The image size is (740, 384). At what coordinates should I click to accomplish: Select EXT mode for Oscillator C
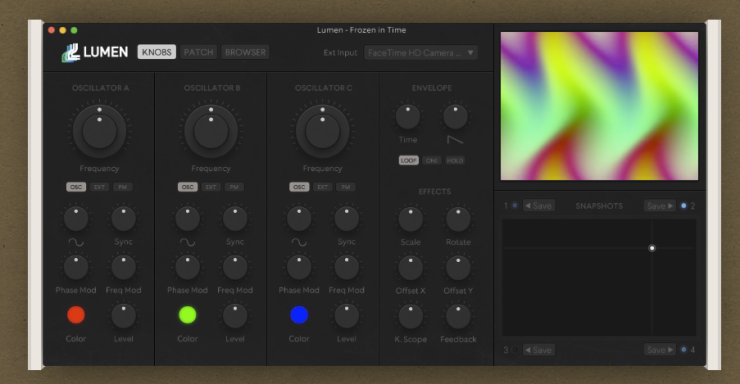pos(322,187)
